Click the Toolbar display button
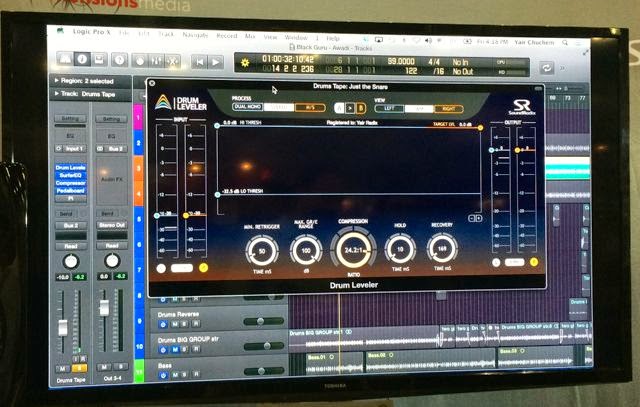 [99, 60]
